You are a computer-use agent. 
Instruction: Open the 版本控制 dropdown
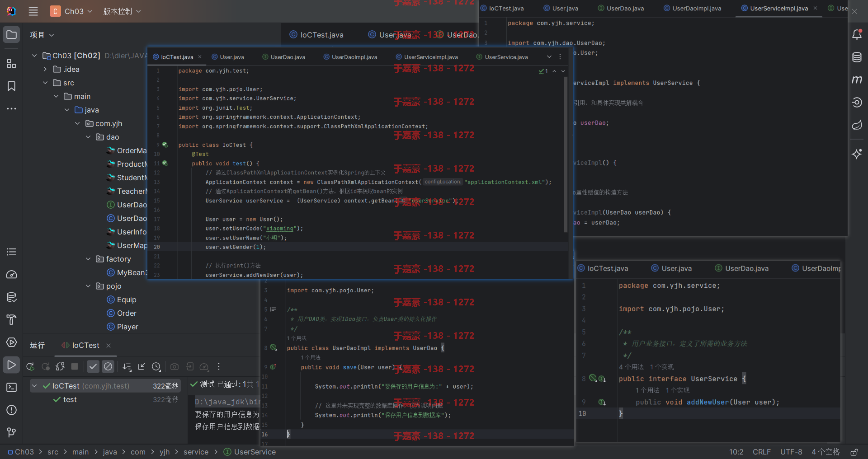[x=122, y=11]
